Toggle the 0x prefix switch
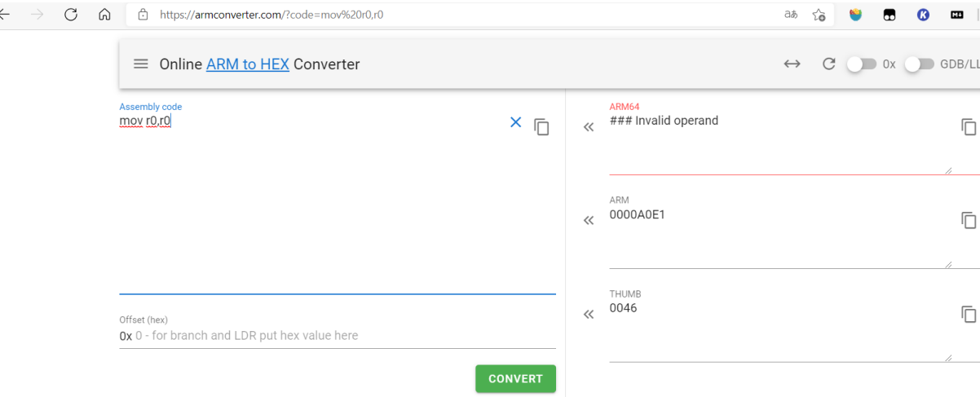This screenshot has width=980, height=397. click(861, 64)
